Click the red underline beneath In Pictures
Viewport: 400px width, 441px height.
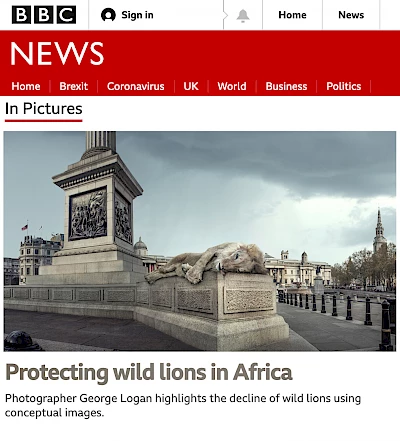pos(44,121)
